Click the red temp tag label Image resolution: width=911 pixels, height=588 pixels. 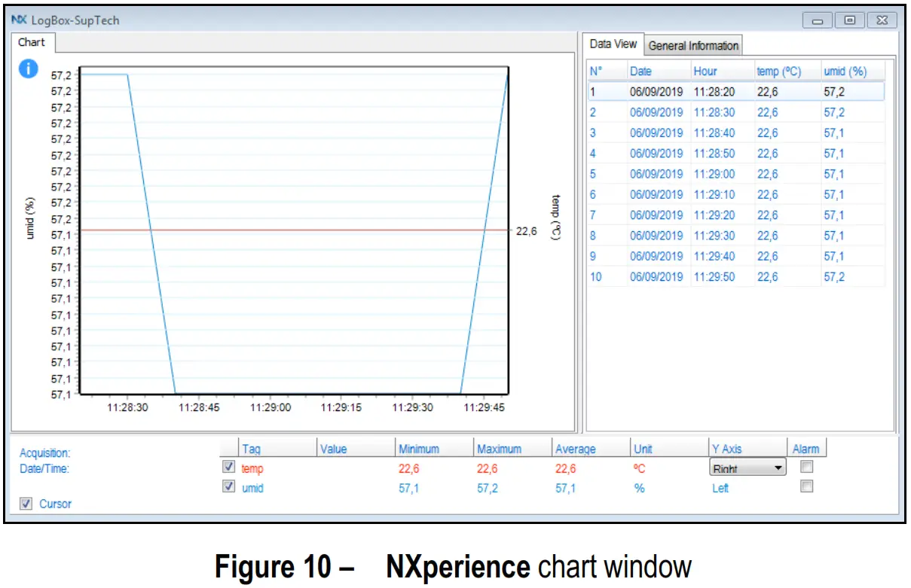252,468
